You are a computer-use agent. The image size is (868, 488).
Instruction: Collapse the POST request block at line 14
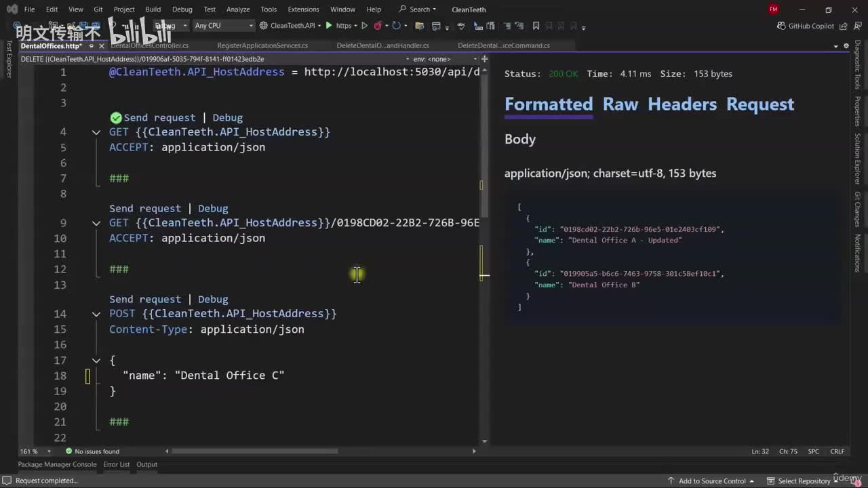click(96, 314)
